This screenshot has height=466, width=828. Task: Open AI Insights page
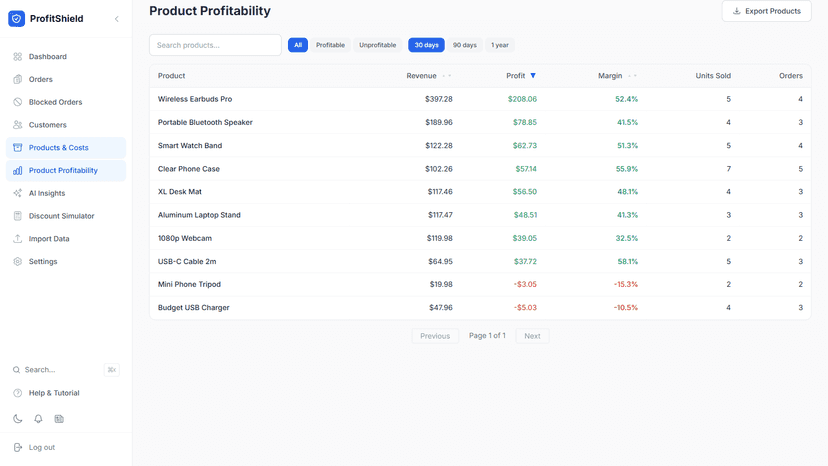(66, 193)
